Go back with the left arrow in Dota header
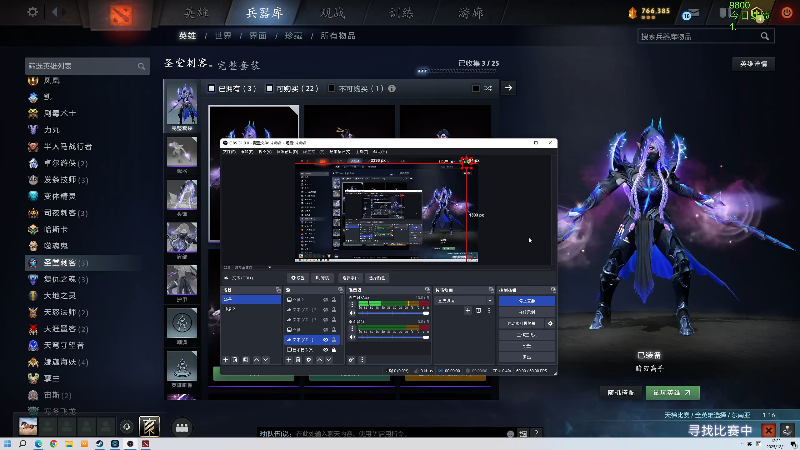Screen dimensions: 800x450 [x=54, y=12]
